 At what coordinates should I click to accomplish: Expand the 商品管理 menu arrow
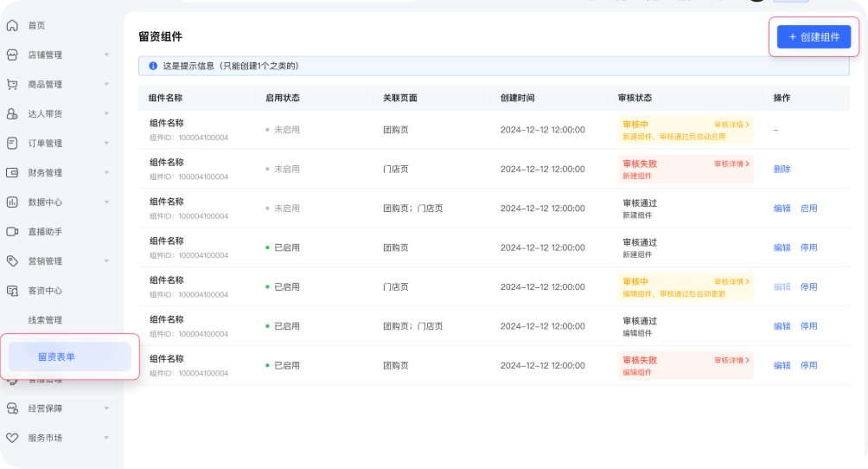pyautogui.click(x=106, y=84)
